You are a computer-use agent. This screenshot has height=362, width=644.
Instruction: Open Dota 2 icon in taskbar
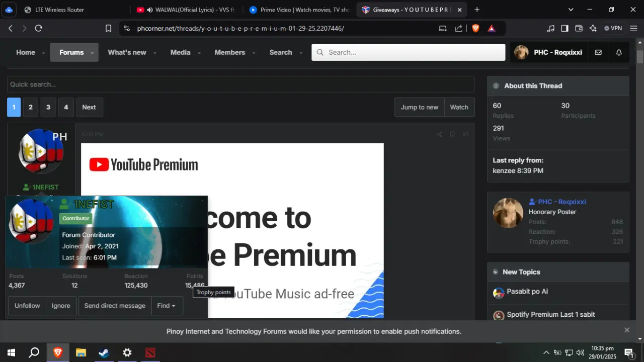coord(150,352)
